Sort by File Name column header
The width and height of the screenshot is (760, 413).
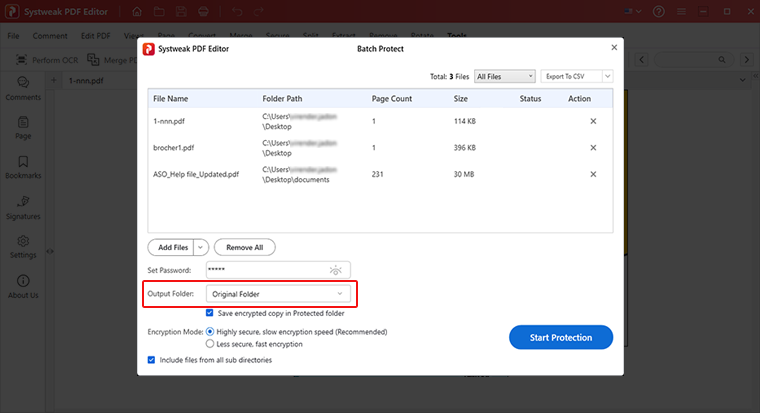(171, 98)
